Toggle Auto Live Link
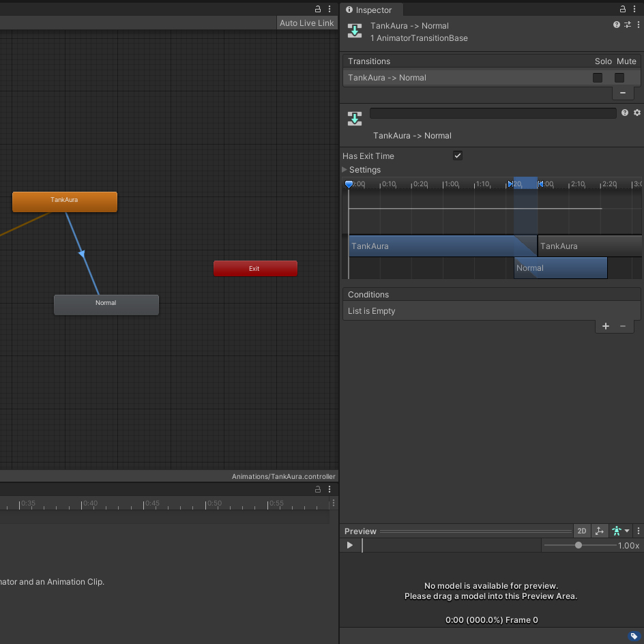The height and width of the screenshot is (644, 644). point(306,23)
